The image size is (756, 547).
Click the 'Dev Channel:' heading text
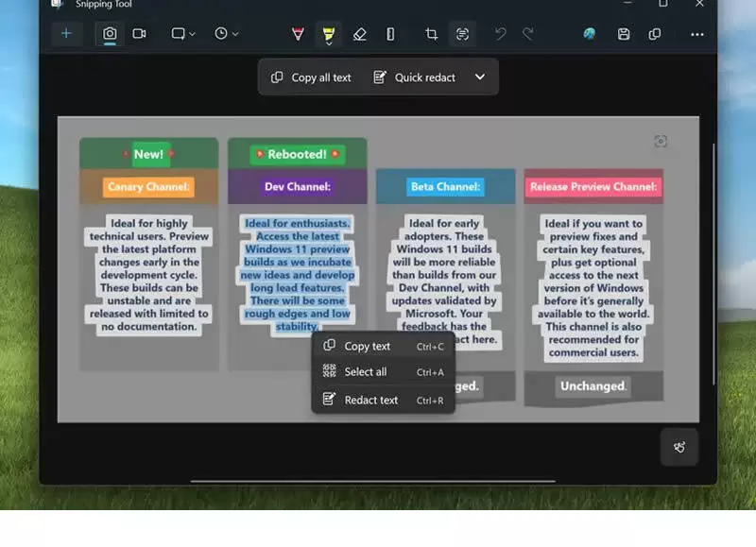point(298,187)
